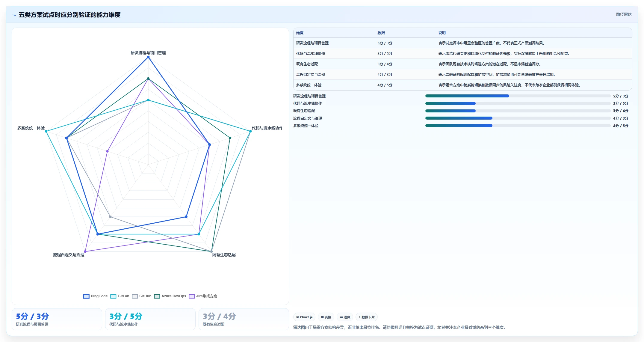Screen dimensions: 644x342
Task: Click the 数据 column header
Action: point(381,33)
